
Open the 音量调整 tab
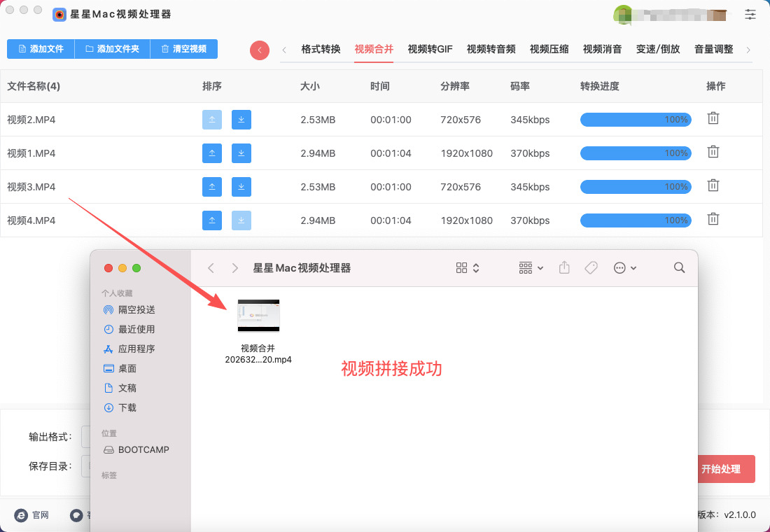pos(713,49)
